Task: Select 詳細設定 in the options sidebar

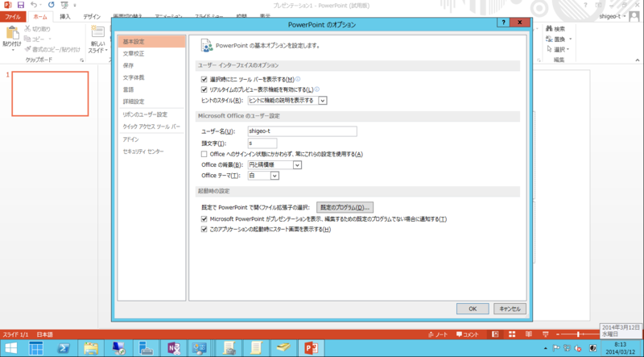Action: (x=151, y=102)
